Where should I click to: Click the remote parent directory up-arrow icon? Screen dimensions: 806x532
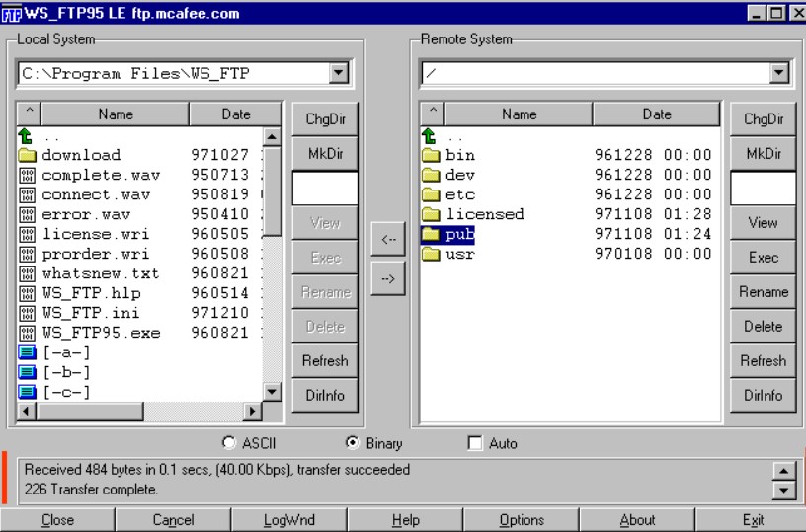pyautogui.click(x=429, y=136)
